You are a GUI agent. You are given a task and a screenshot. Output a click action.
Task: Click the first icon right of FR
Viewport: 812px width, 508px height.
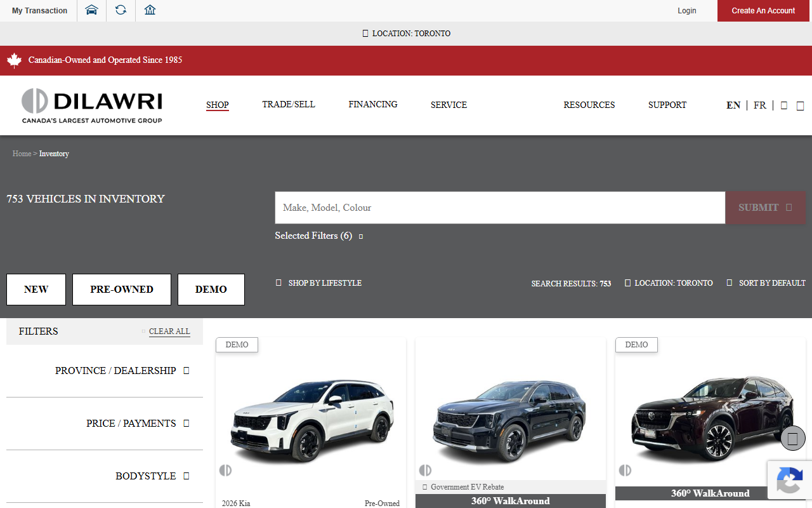784,105
